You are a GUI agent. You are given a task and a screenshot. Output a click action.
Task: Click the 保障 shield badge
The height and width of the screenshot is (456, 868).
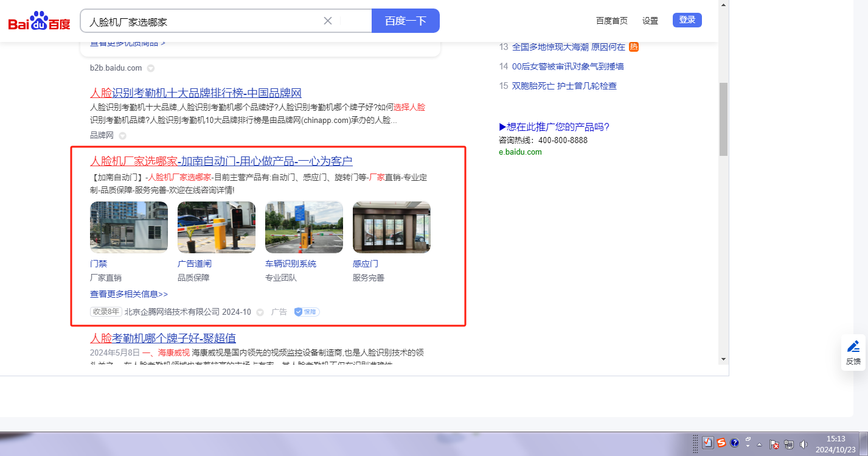click(x=307, y=312)
